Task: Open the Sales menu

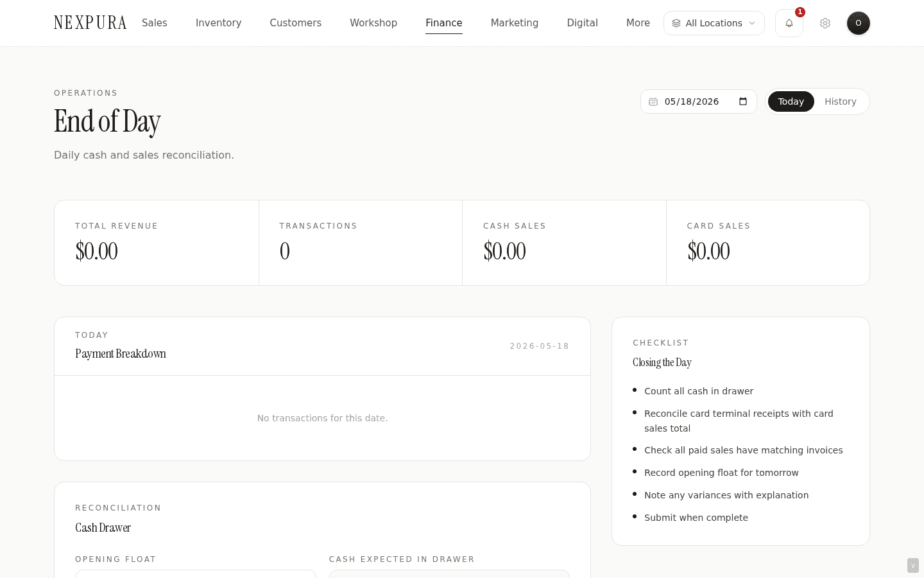Action: pyautogui.click(x=155, y=23)
